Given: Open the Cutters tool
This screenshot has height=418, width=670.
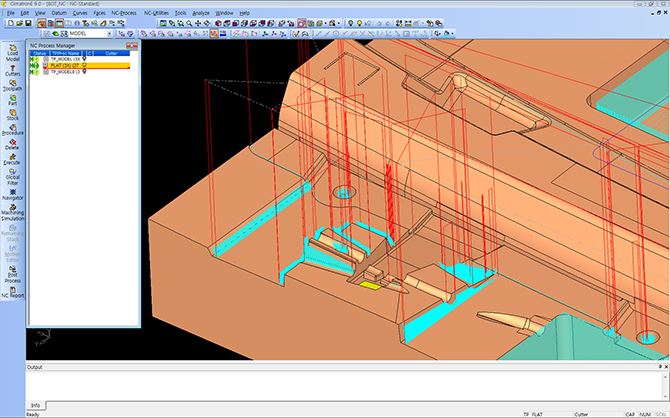Looking at the screenshot, I should 12,69.
